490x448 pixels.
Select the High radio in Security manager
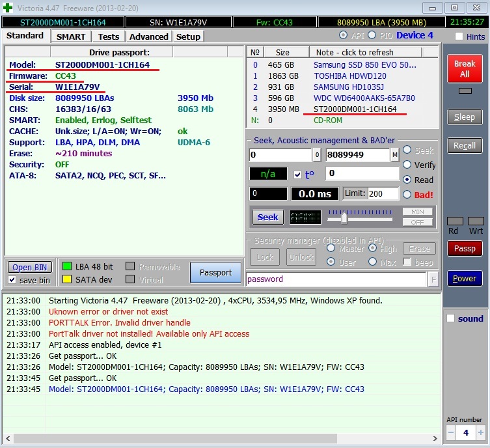(x=372, y=249)
